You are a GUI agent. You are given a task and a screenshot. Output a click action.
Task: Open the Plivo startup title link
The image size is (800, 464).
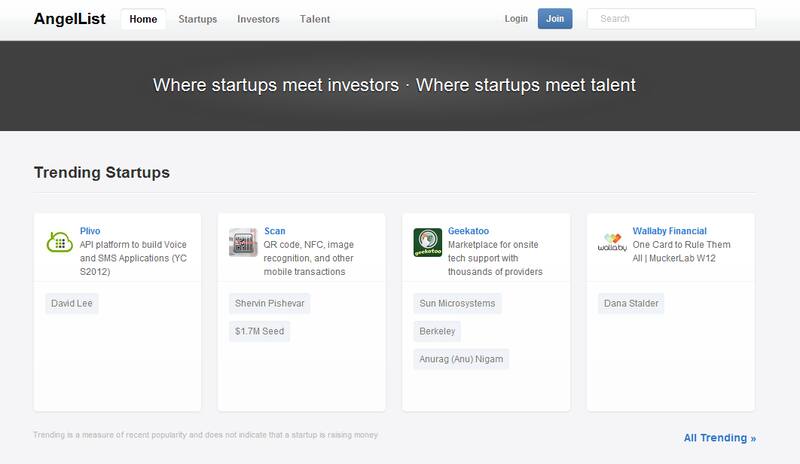(90, 231)
